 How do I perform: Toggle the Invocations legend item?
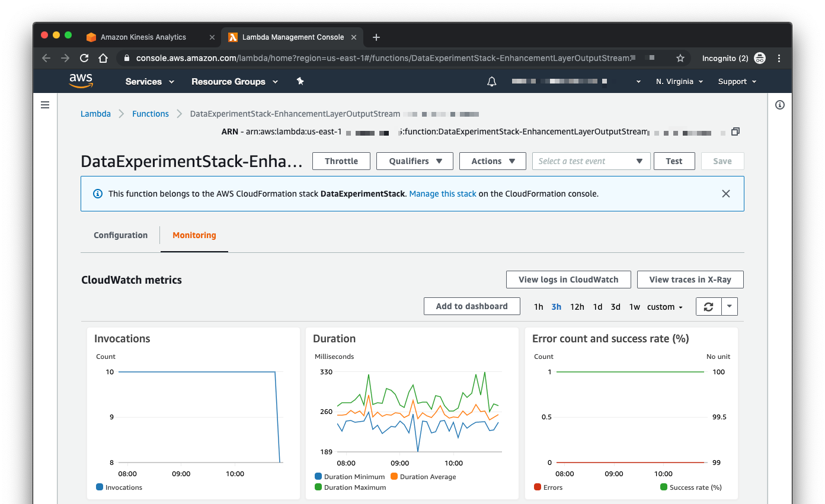pyautogui.click(x=119, y=487)
